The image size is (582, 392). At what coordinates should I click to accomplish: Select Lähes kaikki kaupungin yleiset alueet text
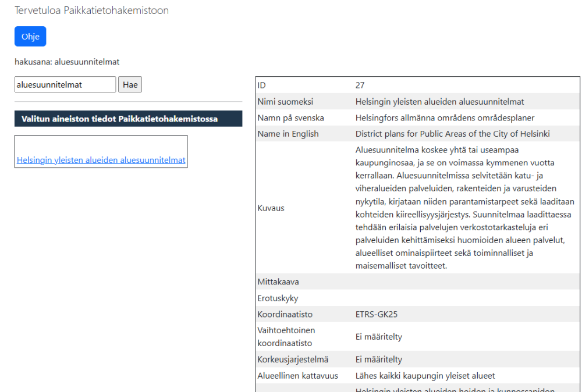[x=425, y=376]
